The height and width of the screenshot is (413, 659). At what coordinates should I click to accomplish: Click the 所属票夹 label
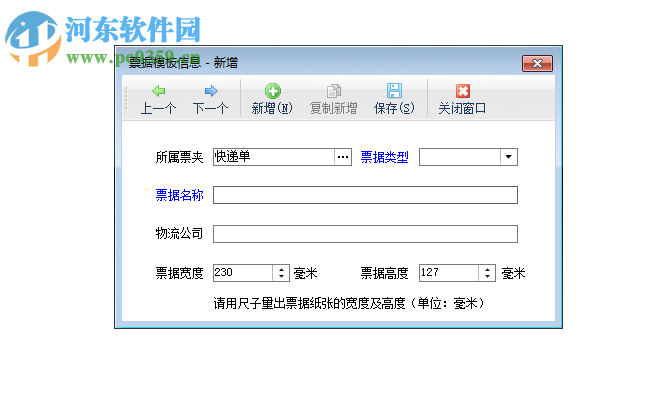[179, 157]
